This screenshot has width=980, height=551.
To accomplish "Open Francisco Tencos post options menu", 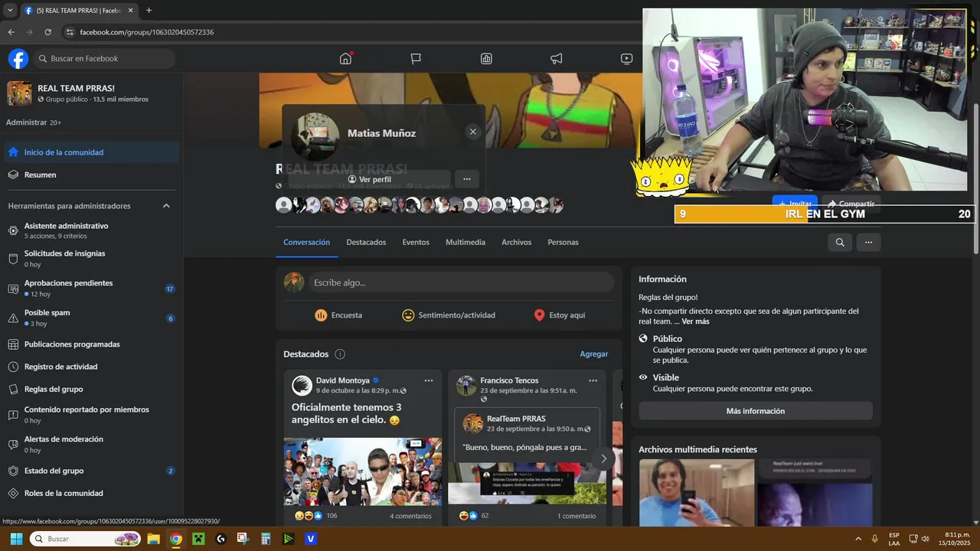I will coord(593,380).
